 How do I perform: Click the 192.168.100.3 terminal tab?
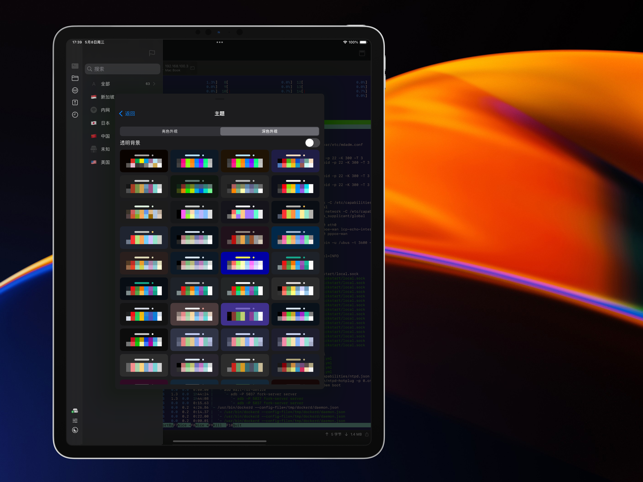coord(180,68)
